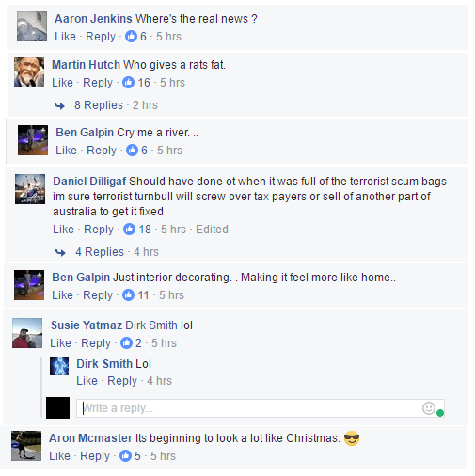Screen dimensions: 475x476
Task: Like Aron Mcmaster's Christmas comment
Action: click(x=59, y=456)
